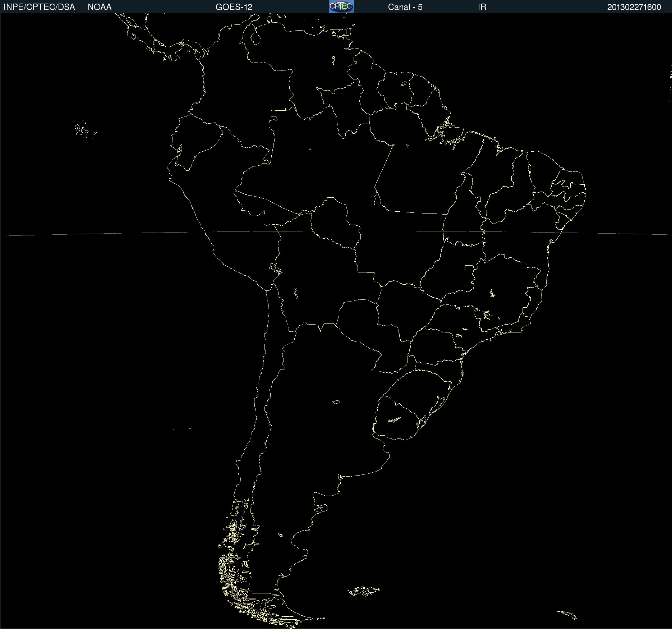Click the 'Canal - 5' label

405,7
